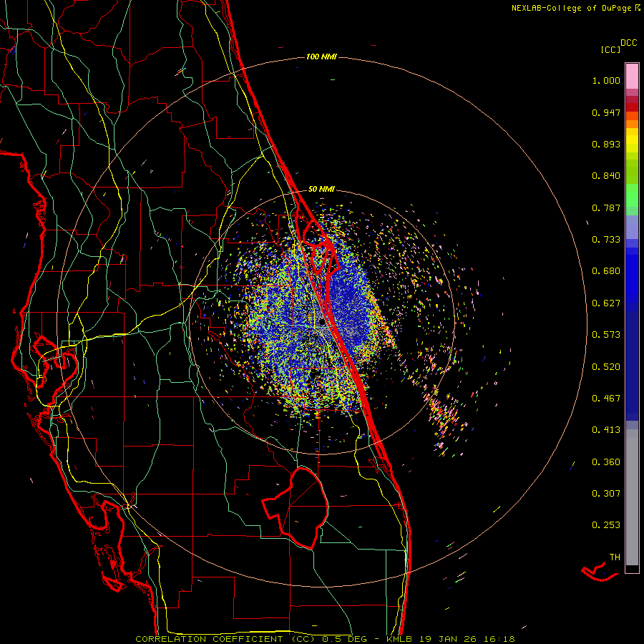Click the TH threshold label
This screenshot has height=644, width=644.
615,557
